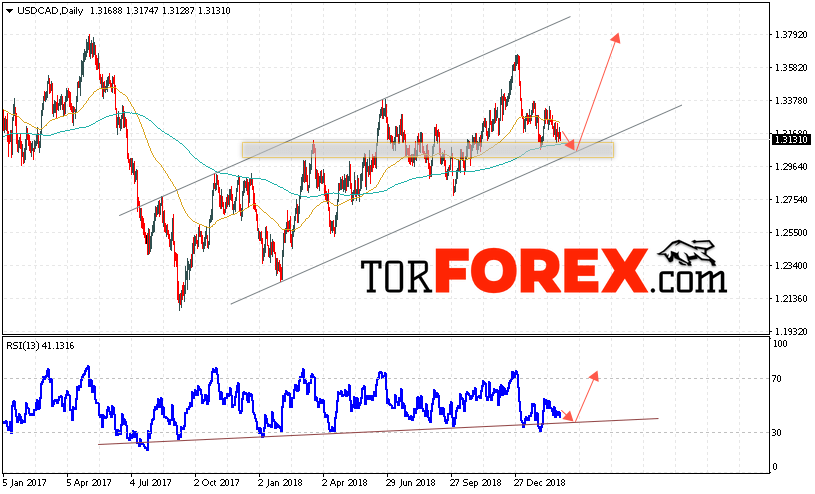Click the highlighted 1.31310 price tag on axis
The width and height of the screenshot is (815, 494).
(791, 139)
